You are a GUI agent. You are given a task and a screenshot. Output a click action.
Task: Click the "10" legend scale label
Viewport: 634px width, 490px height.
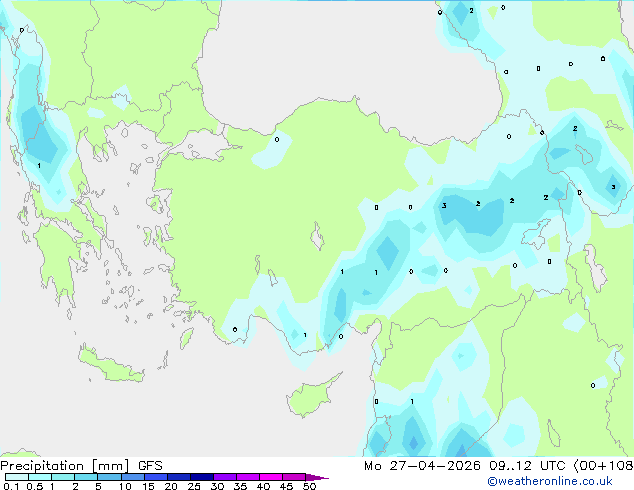point(125,486)
